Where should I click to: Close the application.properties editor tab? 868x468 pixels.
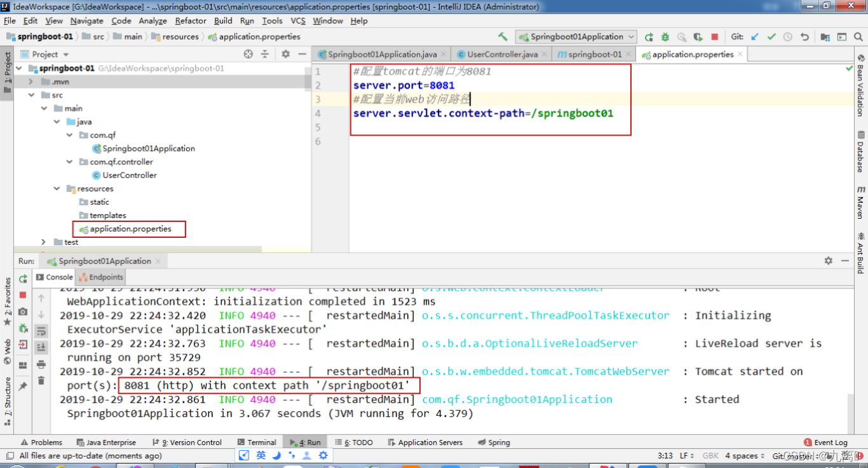[x=741, y=54]
